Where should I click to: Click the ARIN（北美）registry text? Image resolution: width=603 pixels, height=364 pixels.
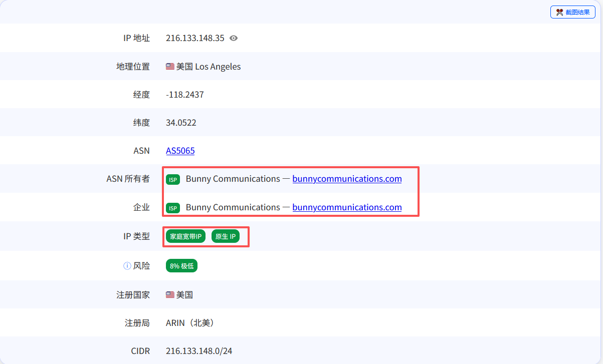(x=189, y=322)
